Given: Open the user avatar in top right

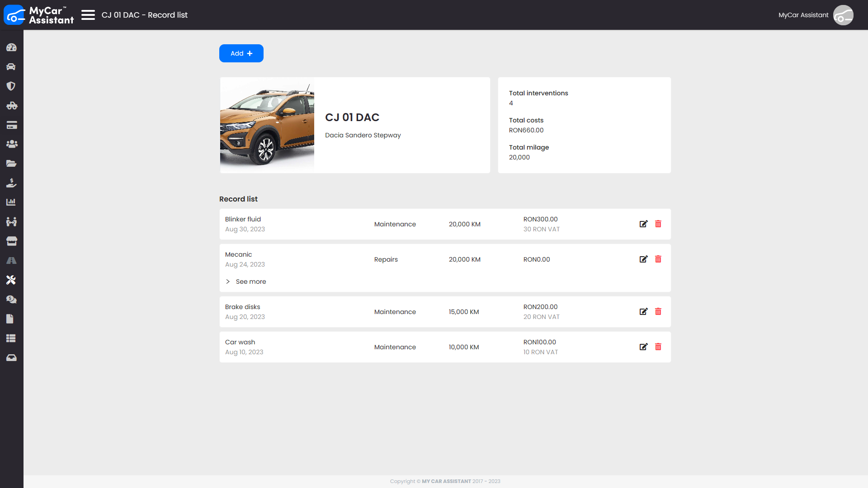Looking at the screenshot, I should [x=843, y=15].
